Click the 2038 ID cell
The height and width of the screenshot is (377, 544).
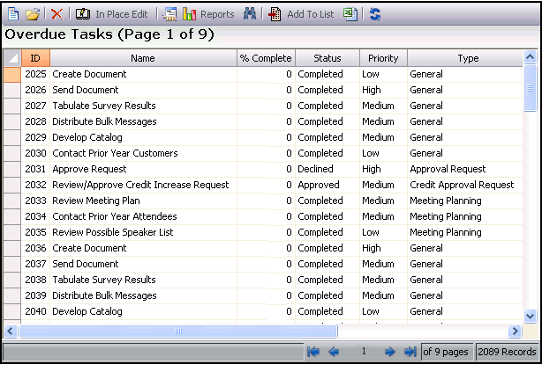pos(35,280)
